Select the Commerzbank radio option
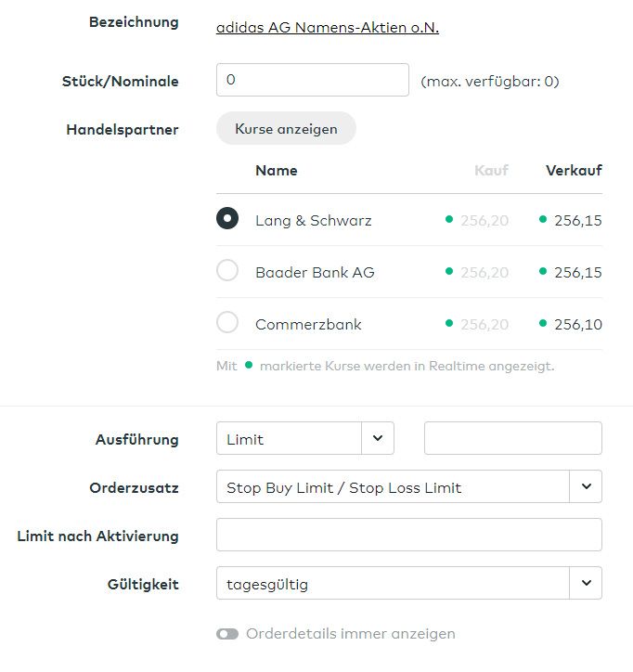Viewport: 633px width, 672px height. click(x=227, y=323)
